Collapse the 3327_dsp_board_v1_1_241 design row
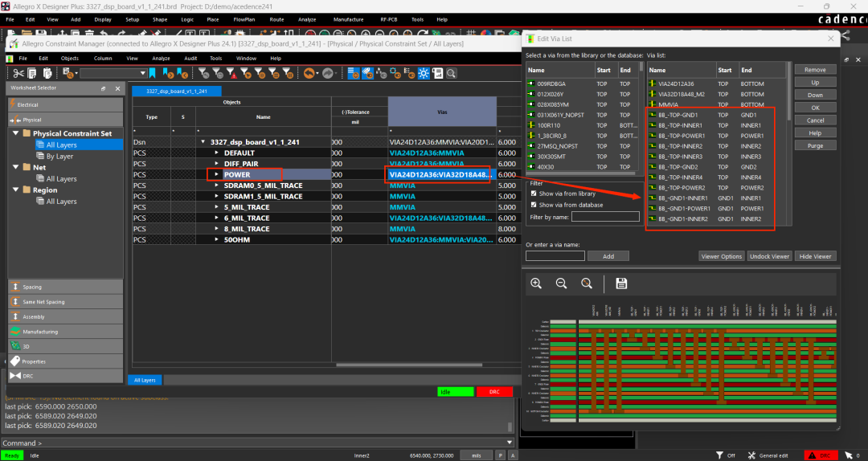The height and width of the screenshot is (461, 868). [203, 142]
